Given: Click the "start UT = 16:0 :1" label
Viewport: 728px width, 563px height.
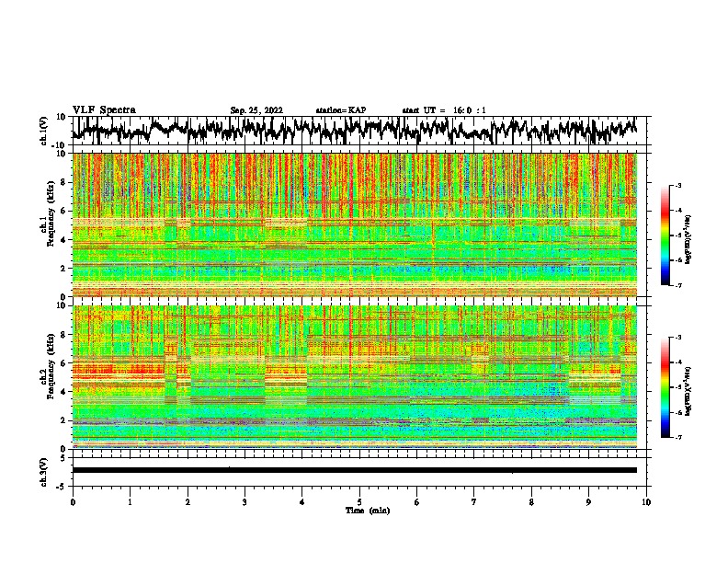Looking at the screenshot, I should click(444, 110).
